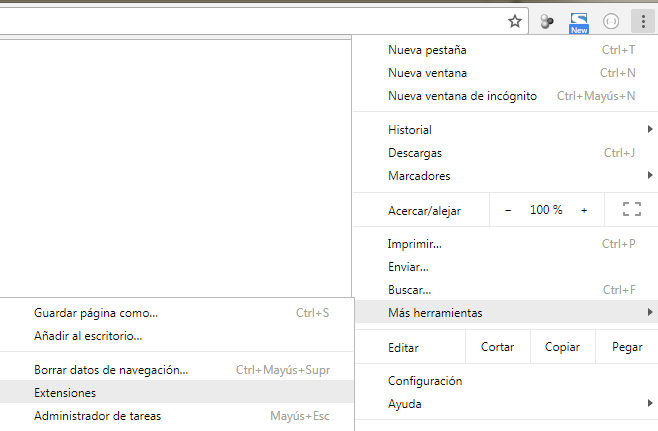
Task: Open the gray spheres extension icon
Action: point(547,21)
